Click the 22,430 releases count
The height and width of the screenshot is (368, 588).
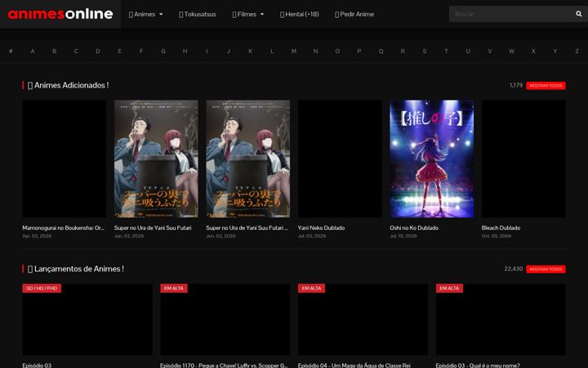pyautogui.click(x=514, y=269)
